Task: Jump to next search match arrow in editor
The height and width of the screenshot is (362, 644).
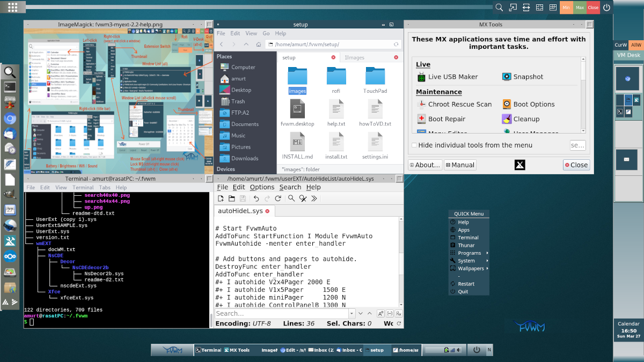Action: 362,314
